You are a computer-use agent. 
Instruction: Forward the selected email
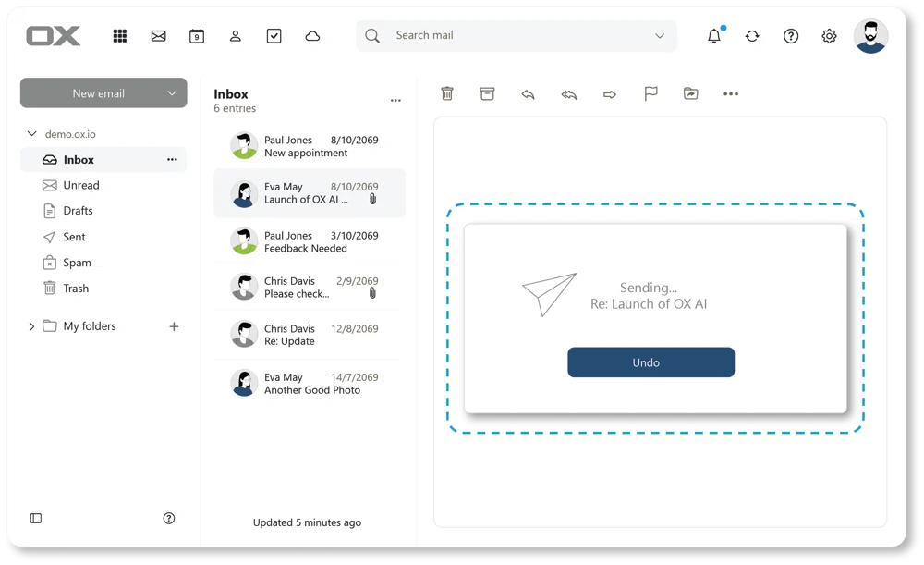[610, 93]
